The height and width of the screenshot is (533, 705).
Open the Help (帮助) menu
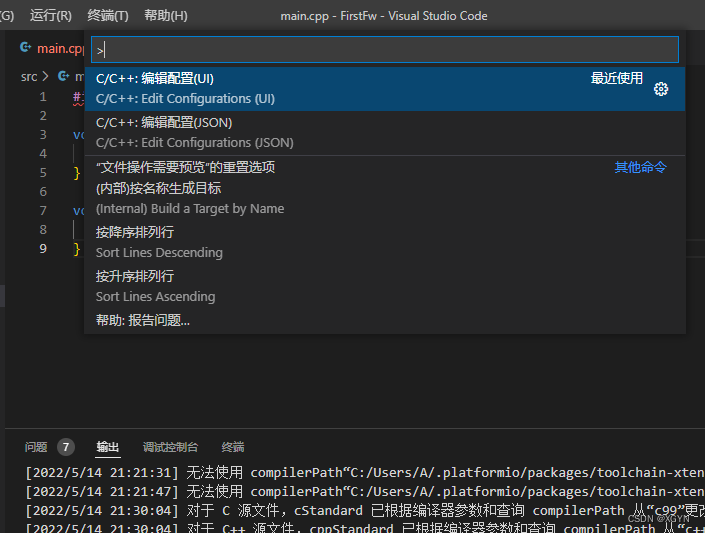pos(165,16)
